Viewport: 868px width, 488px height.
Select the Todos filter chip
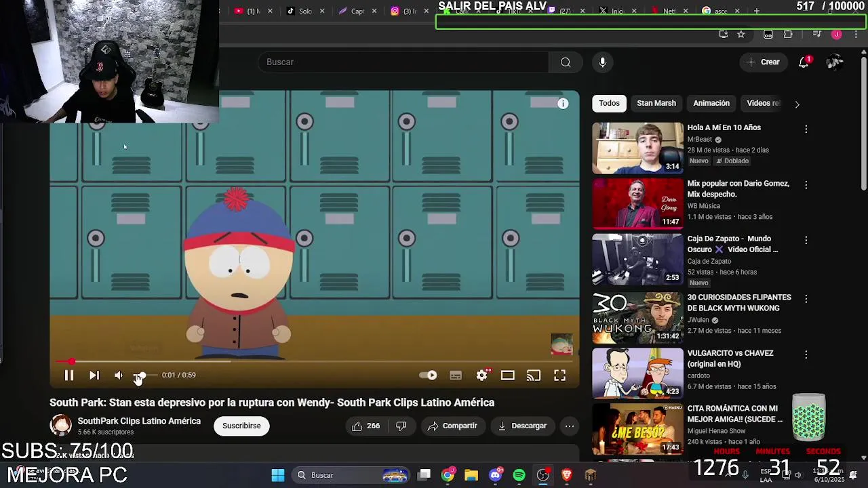(x=609, y=103)
